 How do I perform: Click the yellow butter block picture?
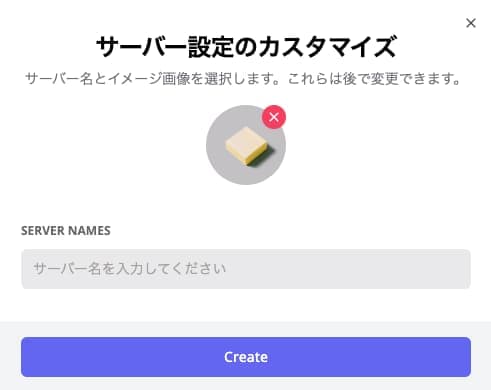(247, 146)
